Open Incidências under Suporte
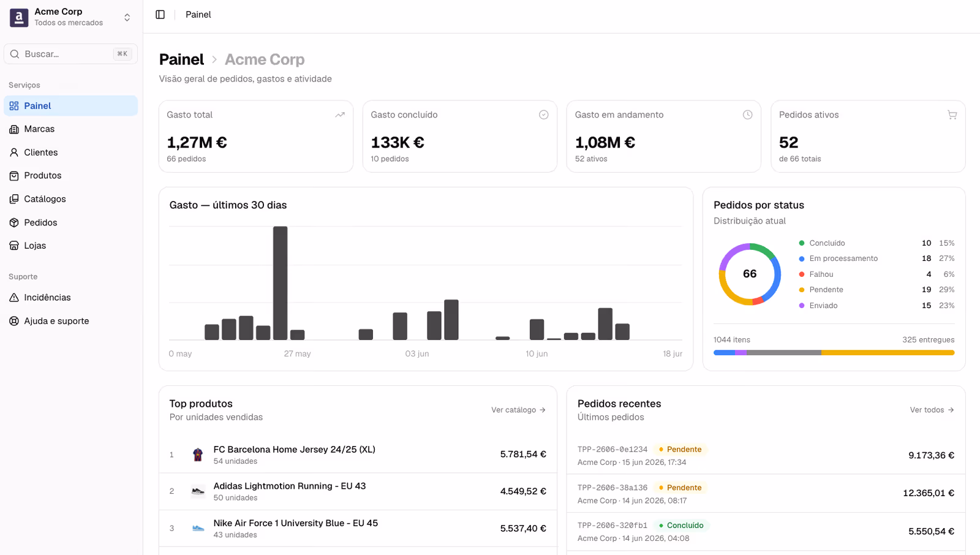This screenshot has height=555, width=980. 71,298
